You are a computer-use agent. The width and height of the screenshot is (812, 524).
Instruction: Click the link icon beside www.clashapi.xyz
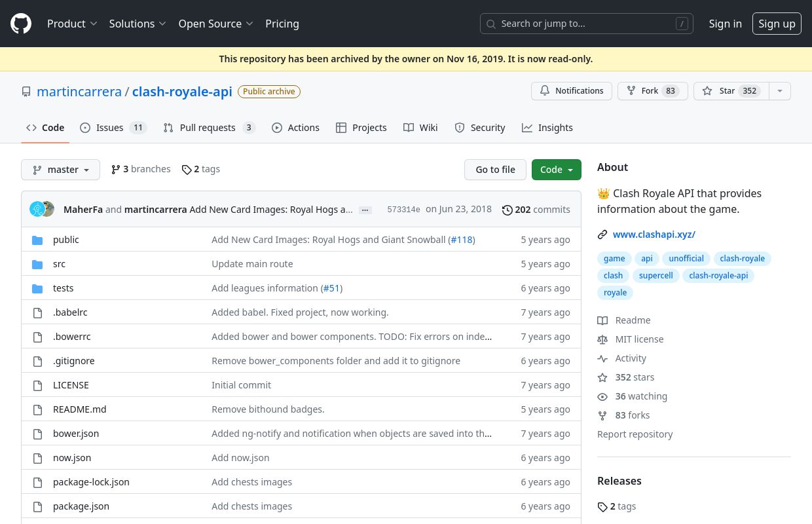602,234
